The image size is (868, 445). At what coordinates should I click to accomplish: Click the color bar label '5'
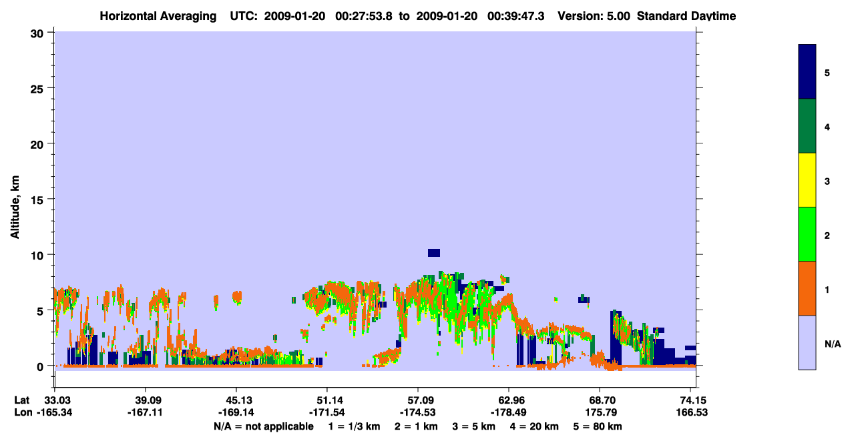coord(827,72)
